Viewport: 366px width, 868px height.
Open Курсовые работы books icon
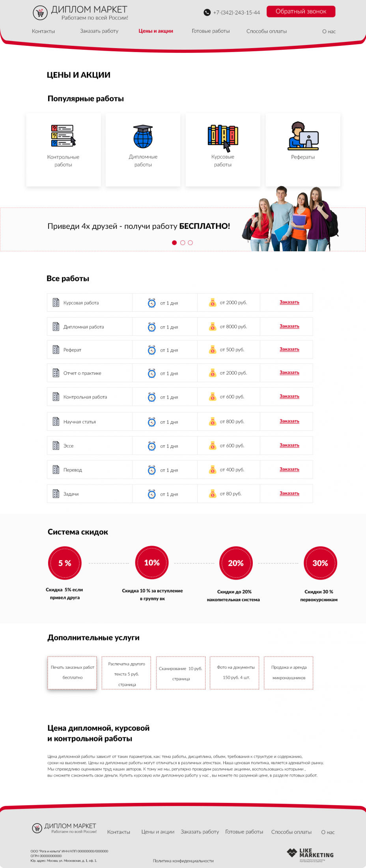click(223, 138)
